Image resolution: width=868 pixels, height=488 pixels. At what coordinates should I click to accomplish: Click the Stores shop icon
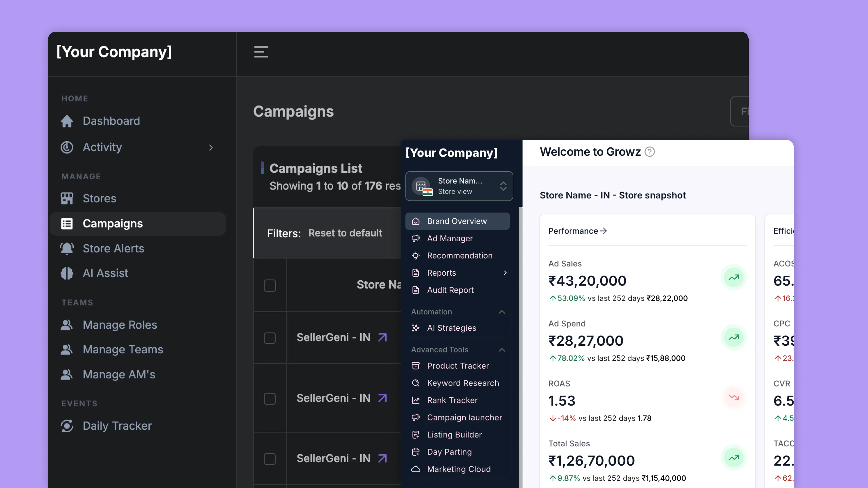coord(67,198)
